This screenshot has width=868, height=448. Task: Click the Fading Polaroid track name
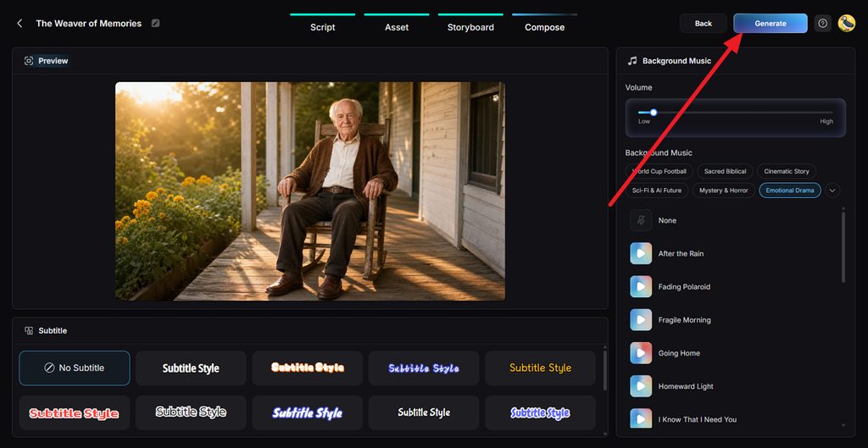[x=684, y=286]
